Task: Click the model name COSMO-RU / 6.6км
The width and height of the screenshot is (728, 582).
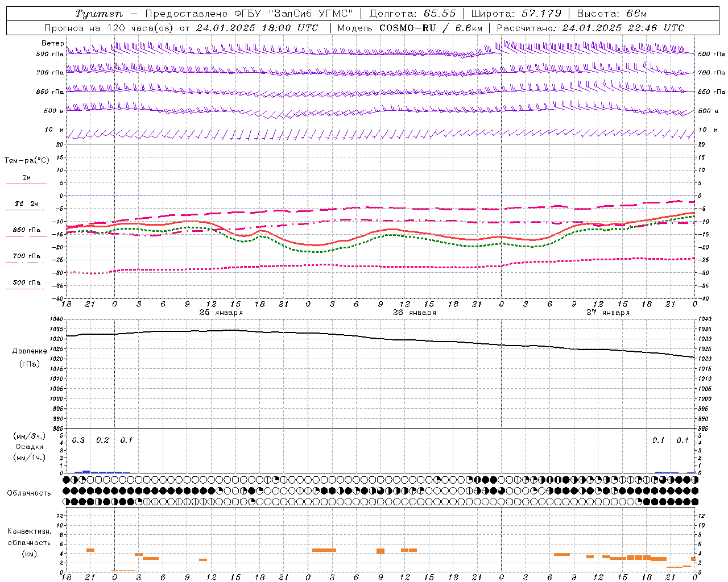Action: (x=431, y=28)
